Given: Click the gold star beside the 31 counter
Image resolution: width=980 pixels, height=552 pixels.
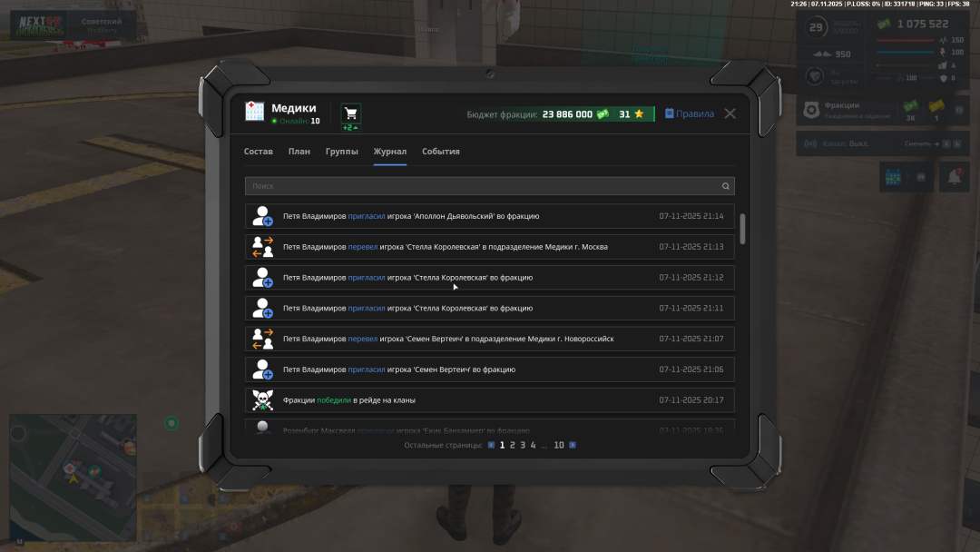Looking at the screenshot, I should pos(639,113).
